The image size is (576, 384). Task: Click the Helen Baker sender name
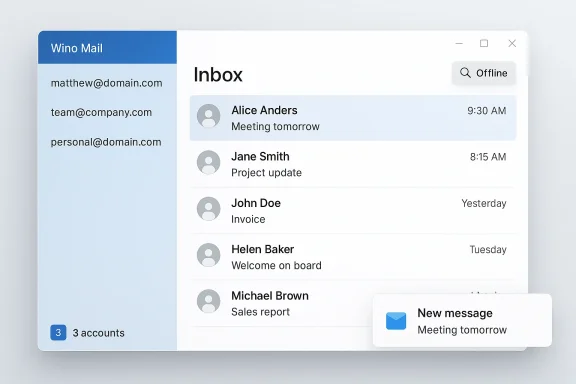263,249
